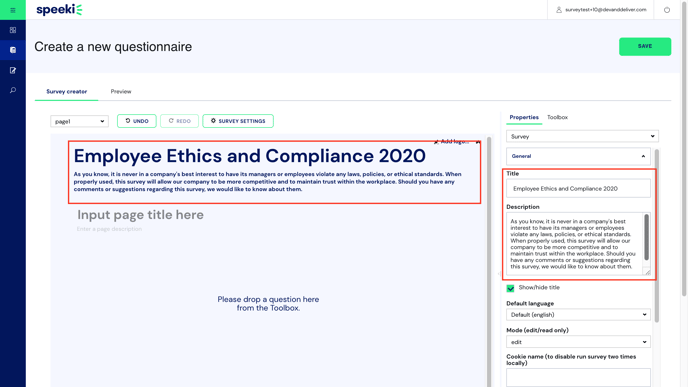The height and width of the screenshot is (387, 688).
Task: Redo the last undone change
Action: [179, 121]
